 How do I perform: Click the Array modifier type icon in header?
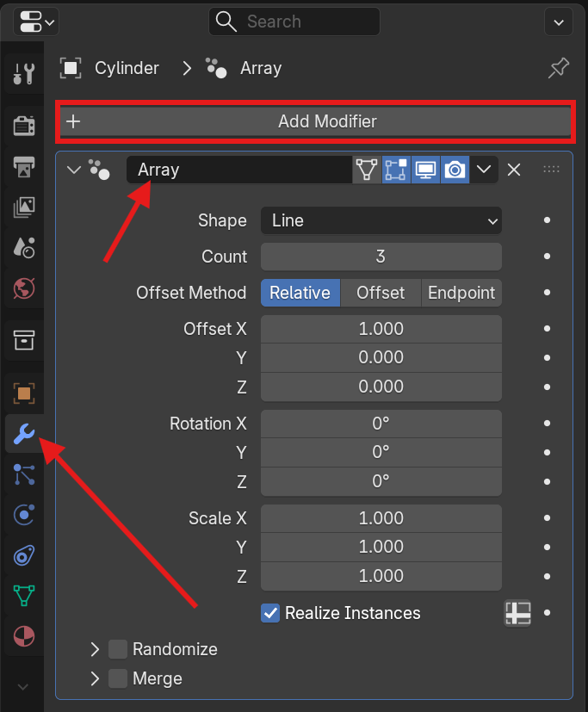click(99, 170)
